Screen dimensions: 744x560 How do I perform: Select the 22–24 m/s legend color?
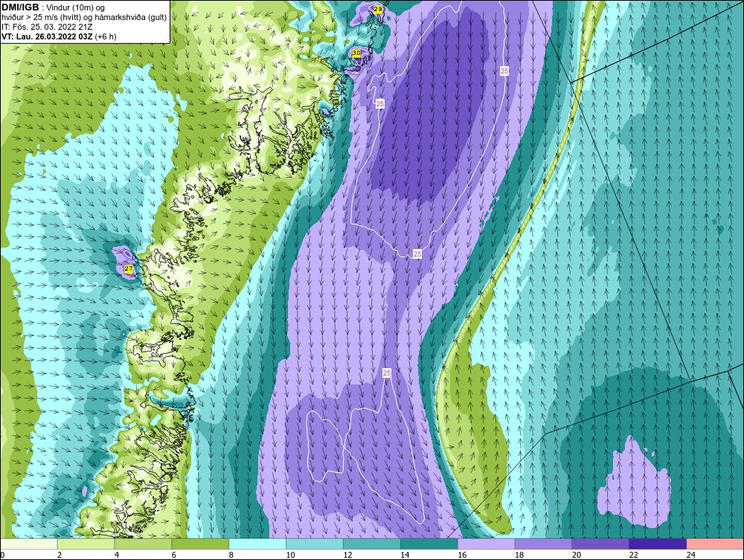coord(658,544)
